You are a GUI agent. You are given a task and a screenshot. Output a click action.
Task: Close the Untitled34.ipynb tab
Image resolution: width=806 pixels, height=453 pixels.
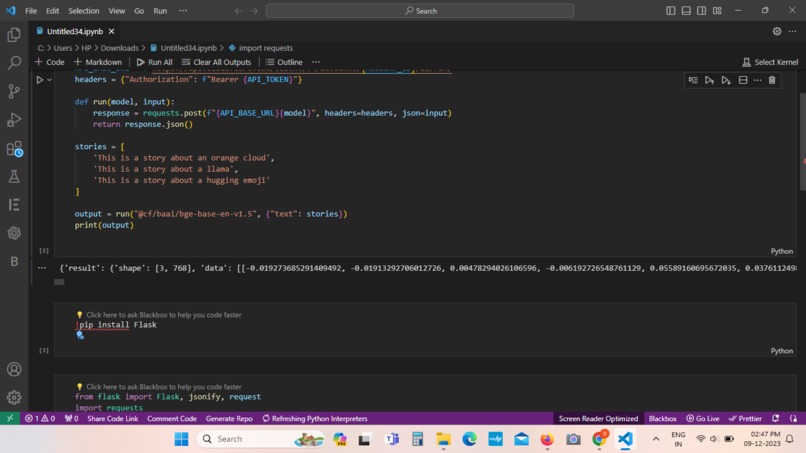point(111,31)
